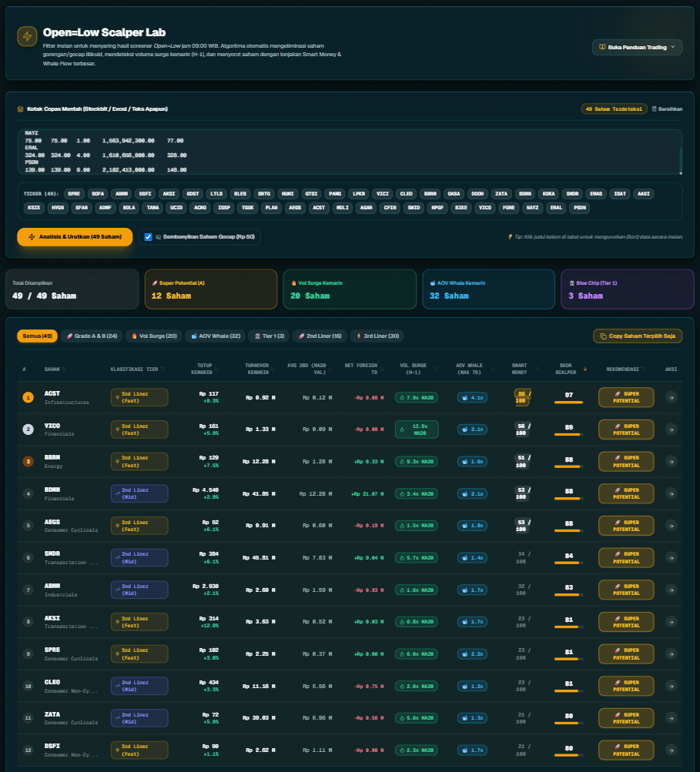Image resolution: width=700 pixels, height=772 pixels.
Task: Click the arrow action icon for BBRN
Action: click(671, 461)
